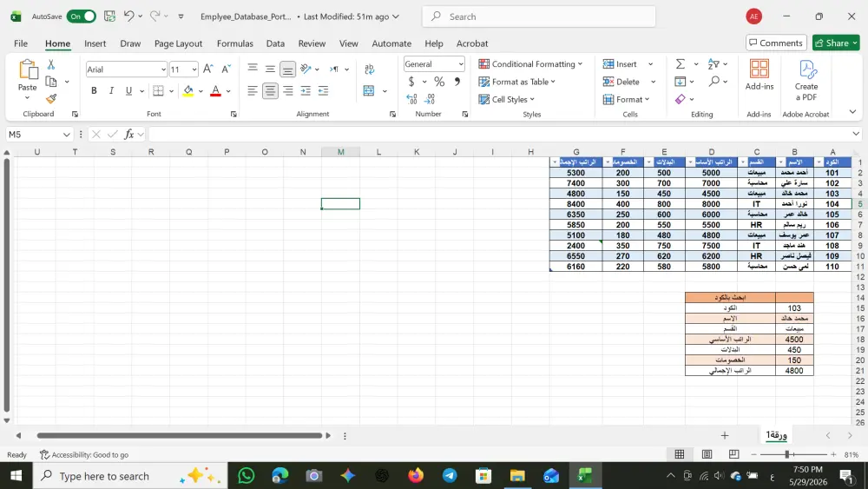Switch to the Data tab

coord(275,43)
